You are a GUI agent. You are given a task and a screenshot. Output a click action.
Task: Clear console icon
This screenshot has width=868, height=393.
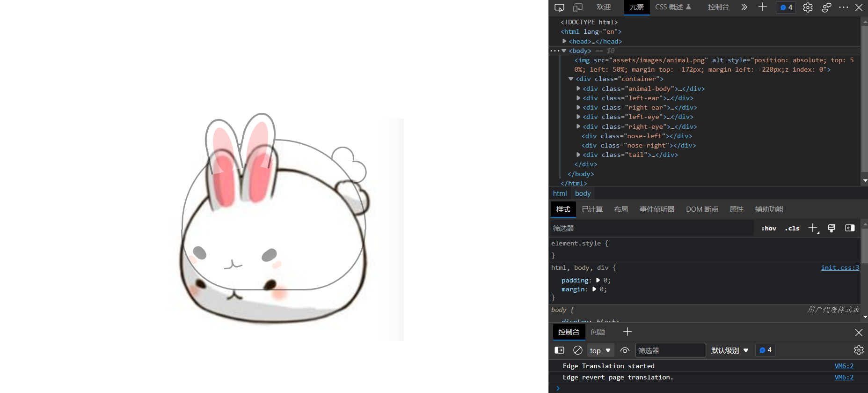[x=578, y=350]
